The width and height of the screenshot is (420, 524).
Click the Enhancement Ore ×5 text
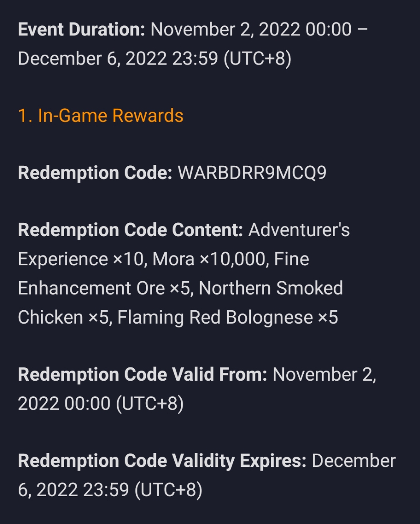[104, 288]
